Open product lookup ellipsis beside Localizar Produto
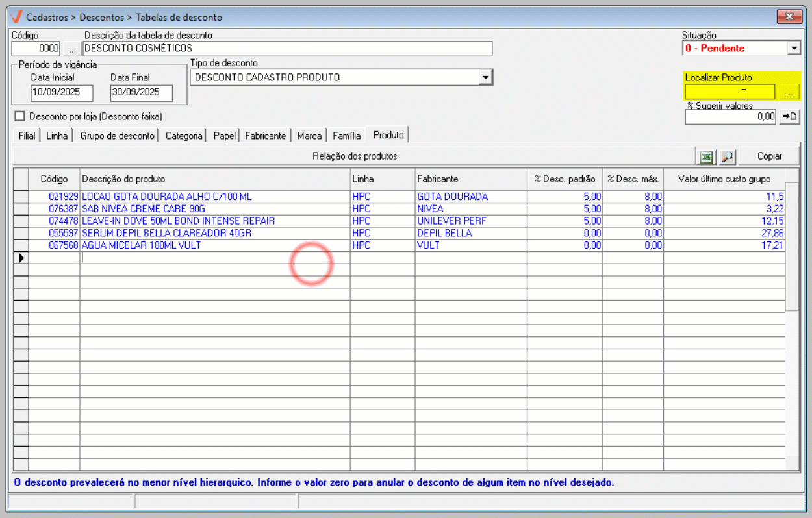The height and width of the screenshot is (518, 812). coord(789,93)
